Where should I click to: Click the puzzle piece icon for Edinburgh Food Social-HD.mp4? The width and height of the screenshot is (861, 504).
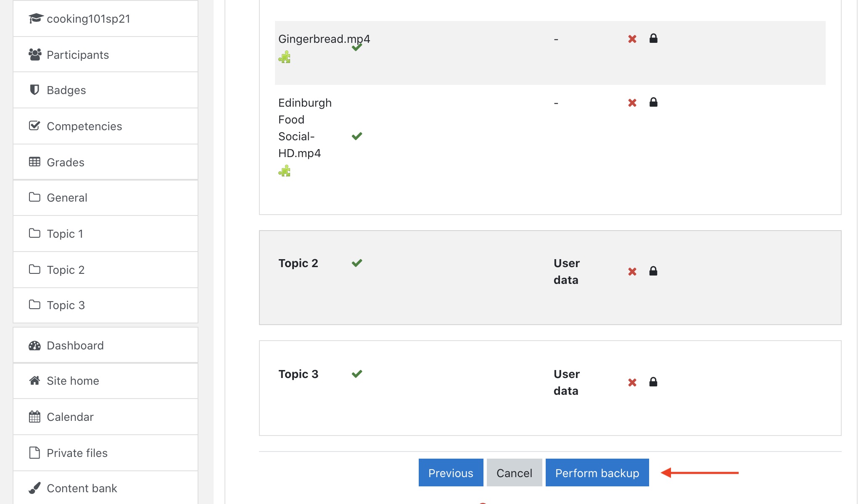click(x=285, y=171)
